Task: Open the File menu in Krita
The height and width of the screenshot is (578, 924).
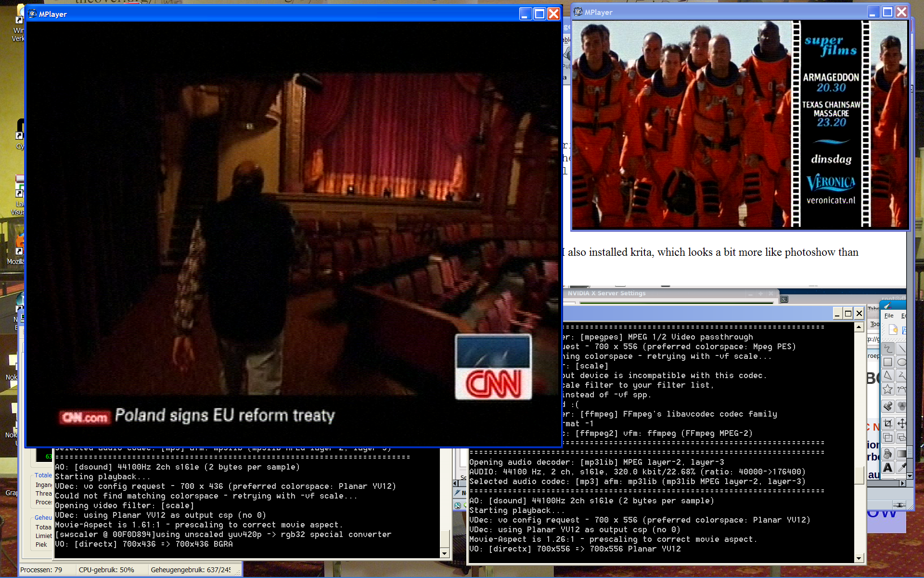Action: pyautogui.click(x=889, y=315)
